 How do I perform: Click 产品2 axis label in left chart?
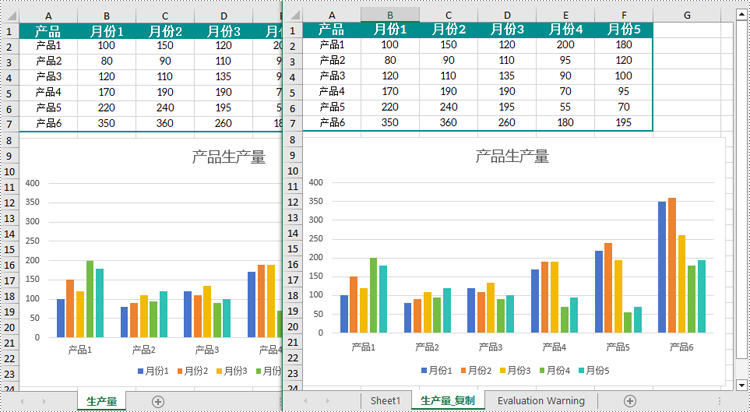tap(143, 350)
